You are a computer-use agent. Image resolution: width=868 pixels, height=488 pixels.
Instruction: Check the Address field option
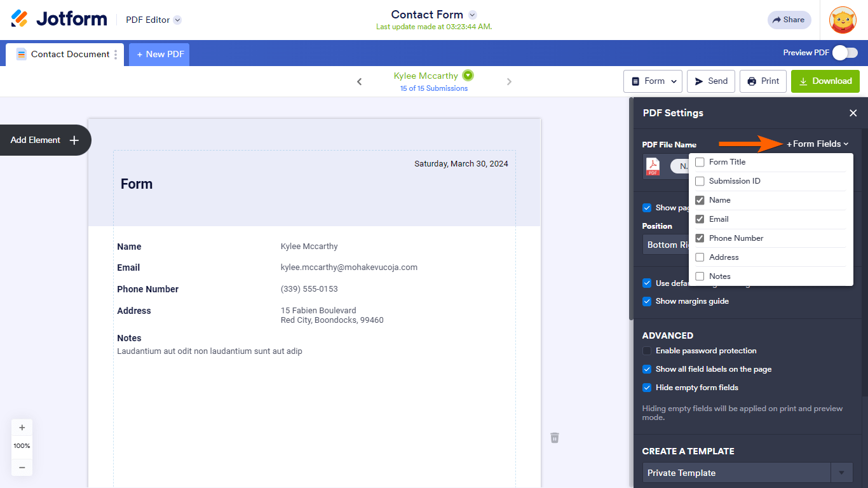(x=700, y=257)
